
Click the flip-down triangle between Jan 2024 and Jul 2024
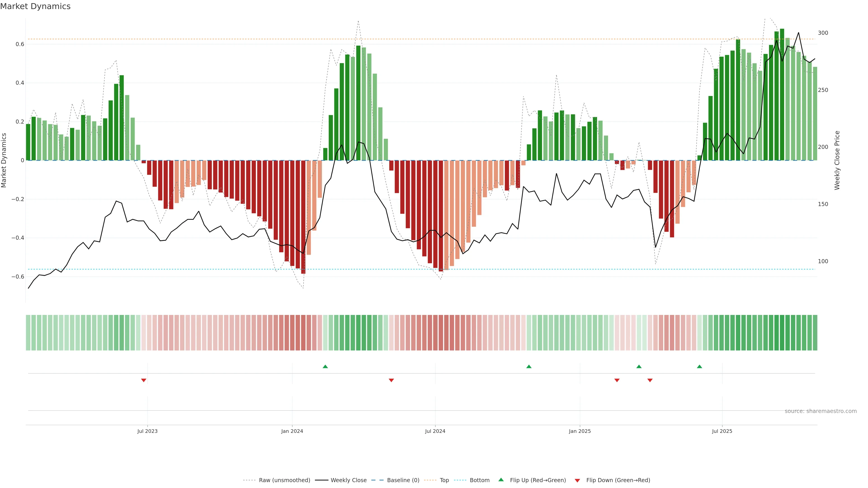click(391, 380)
